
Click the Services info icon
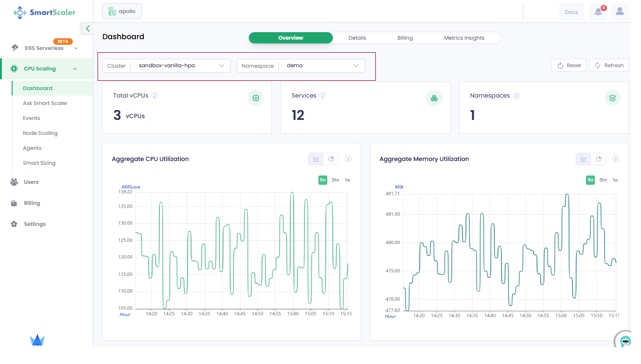tap(323, 96)
